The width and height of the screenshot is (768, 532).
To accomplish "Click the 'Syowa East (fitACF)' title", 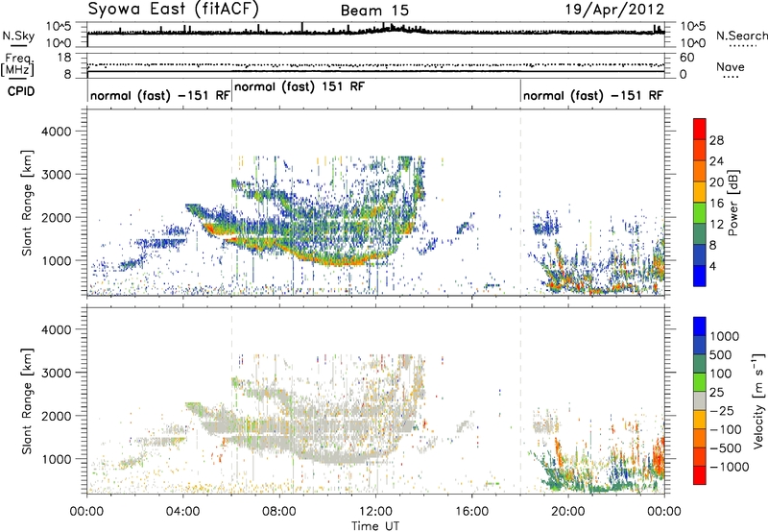I will point(174,10).
